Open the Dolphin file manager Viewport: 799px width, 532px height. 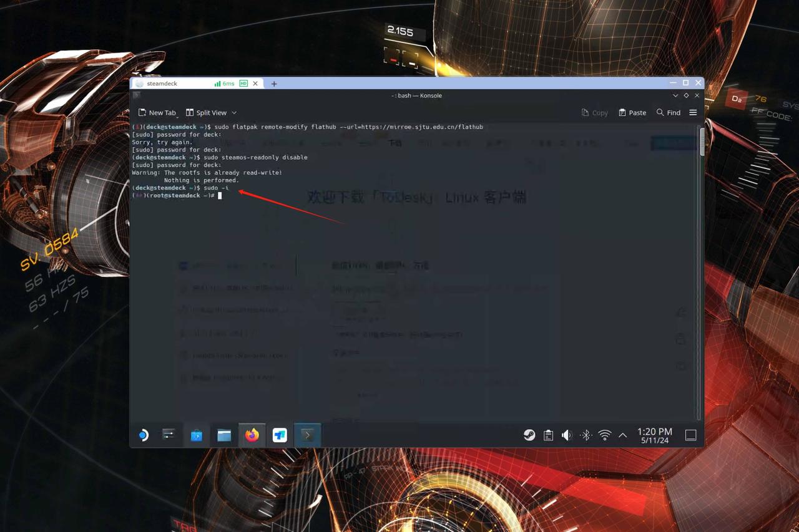pyautogui.click(x=224, y=435)
